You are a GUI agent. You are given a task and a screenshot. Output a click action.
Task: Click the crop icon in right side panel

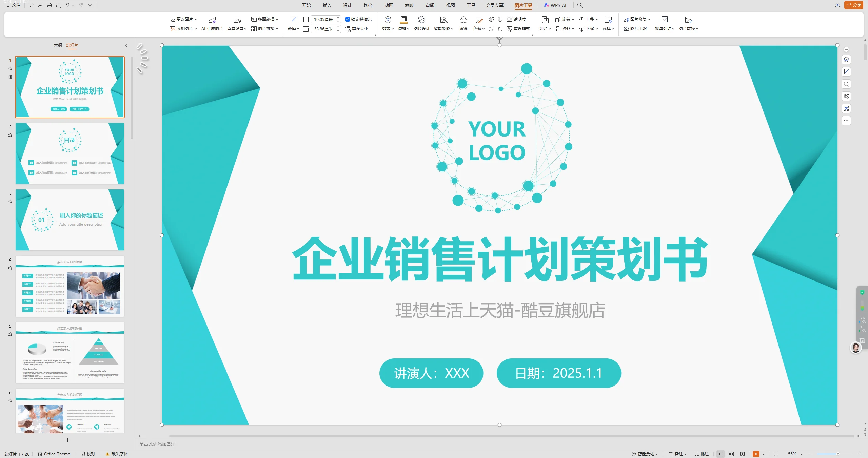846,72
